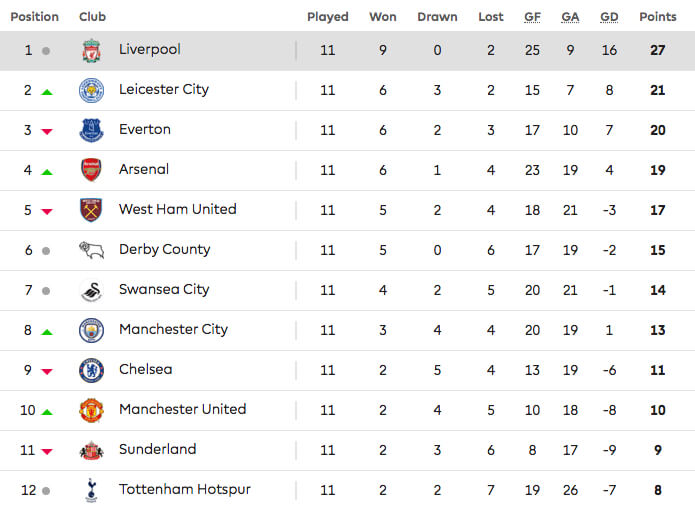Open the Sunderland club link
Image resolution: width=695 pixels, height=508 pixels.
(x=157, y=449)
